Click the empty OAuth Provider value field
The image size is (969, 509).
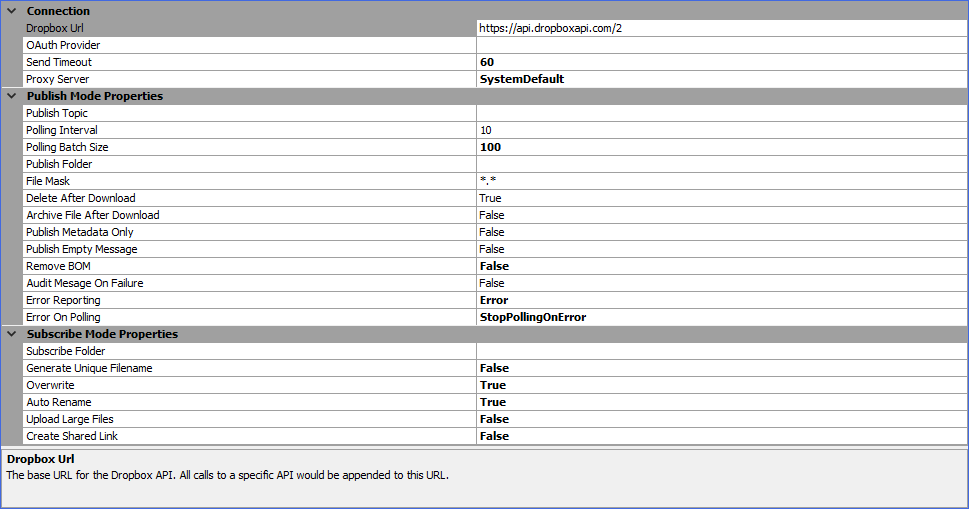coord(721,45)
